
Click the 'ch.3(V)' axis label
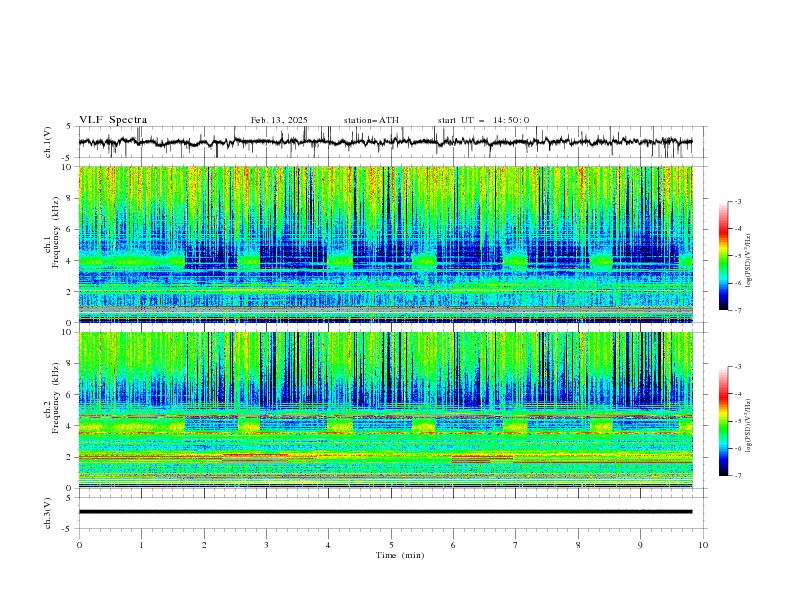(x=48, y=514)
